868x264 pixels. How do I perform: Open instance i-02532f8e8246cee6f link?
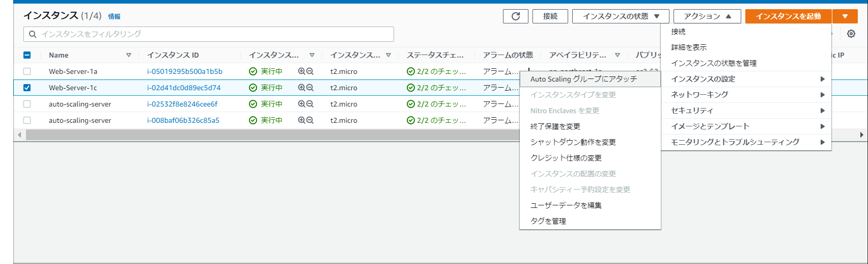click(x=182, y=104)
